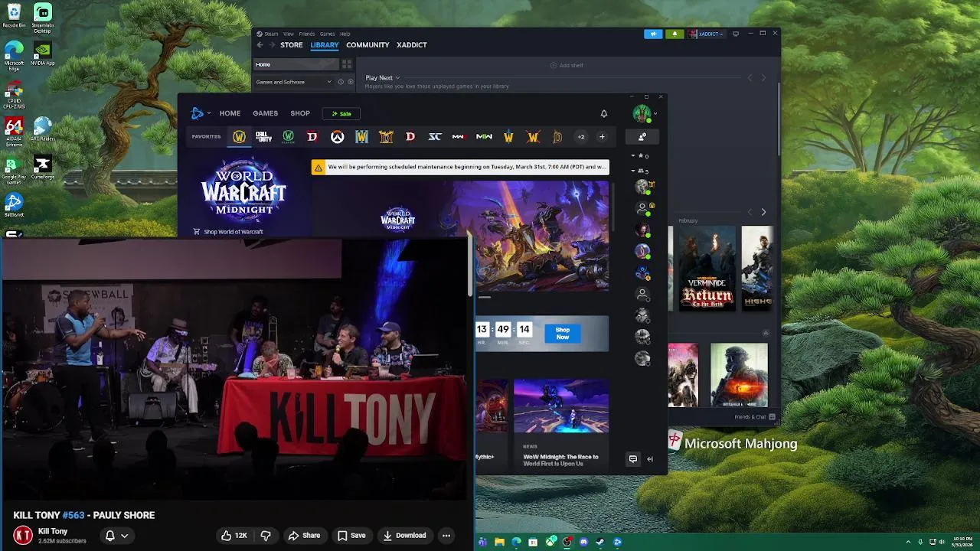Show the +2 additional favorite games
The image size is (980, 551).
581,137
